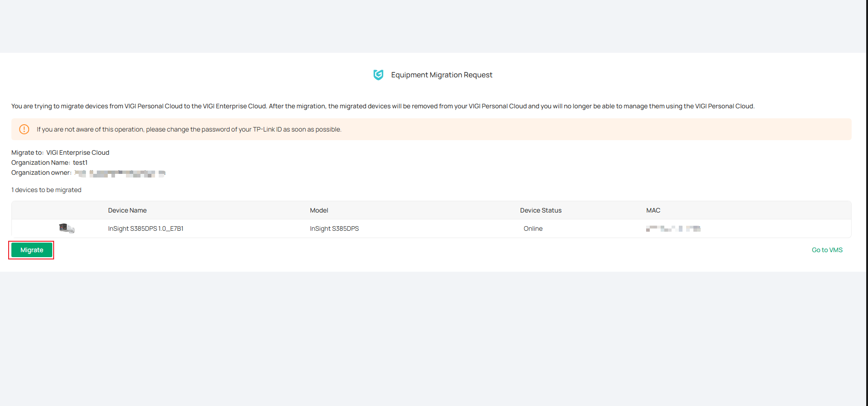The height and width of the screenshot is (406, 868).
Task: Click the migration description paragraph
Action: (383, 106)
